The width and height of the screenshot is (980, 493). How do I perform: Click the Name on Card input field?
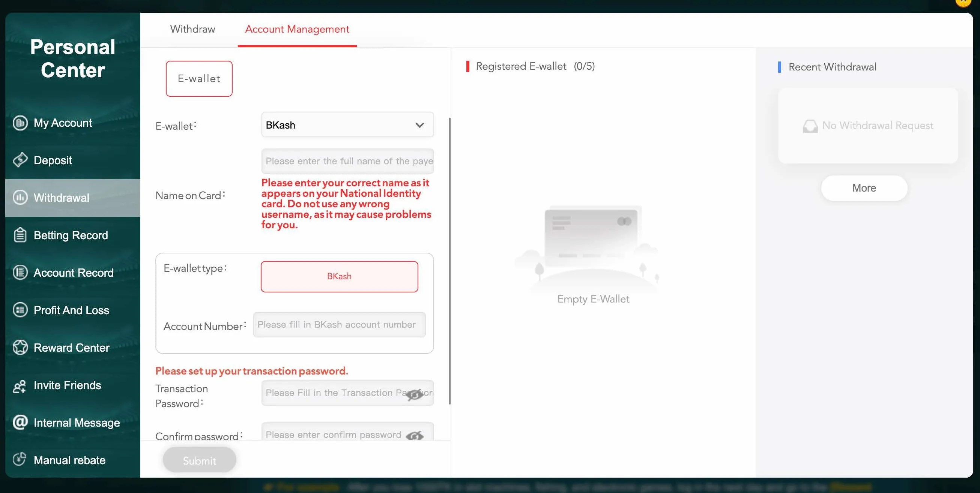(x=347, y=161)
